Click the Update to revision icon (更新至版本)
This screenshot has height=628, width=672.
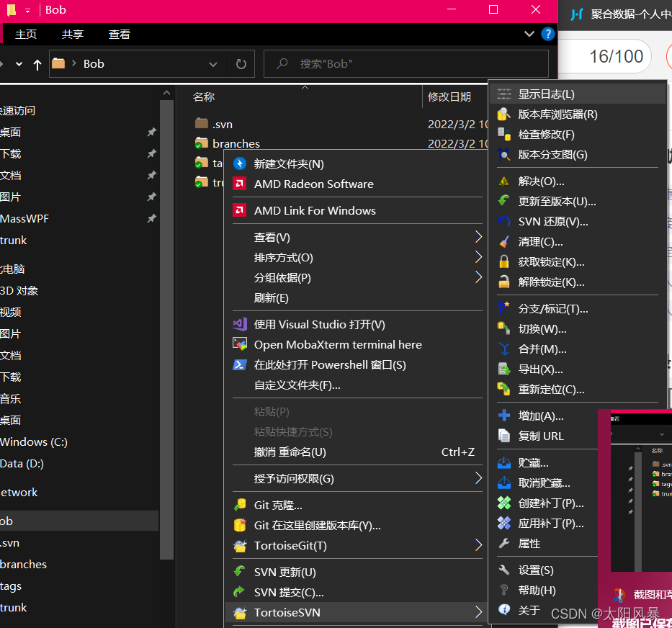(504, 201)
